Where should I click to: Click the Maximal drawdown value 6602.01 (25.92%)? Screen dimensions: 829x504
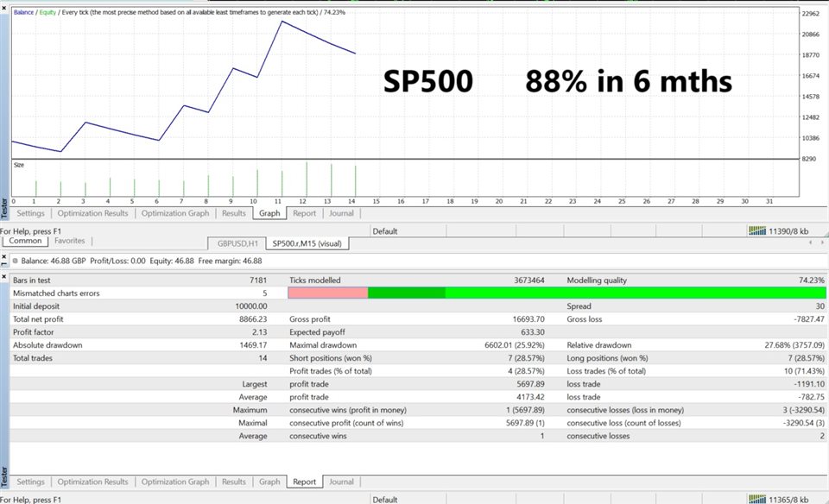515,345
